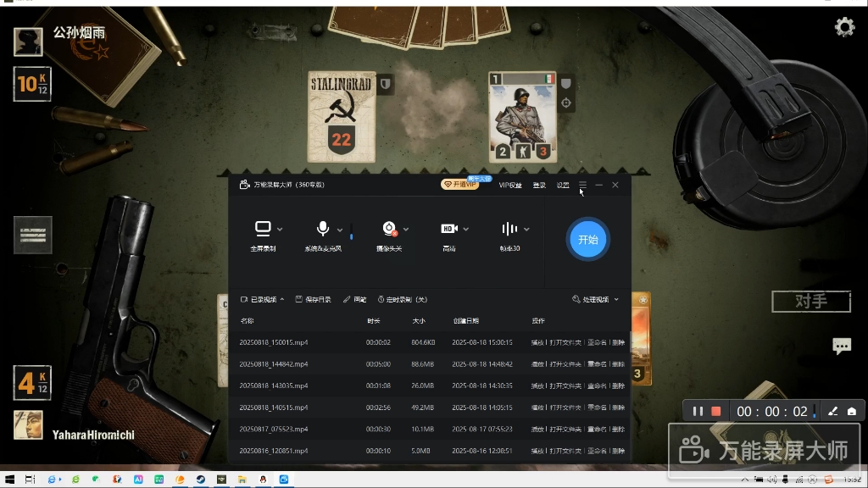Open File Explorer from the taskbar

coord(242,480)
